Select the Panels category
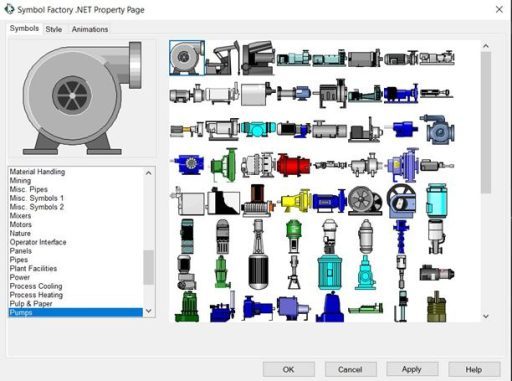The image size is (512, 381). (x=21, y=251)
